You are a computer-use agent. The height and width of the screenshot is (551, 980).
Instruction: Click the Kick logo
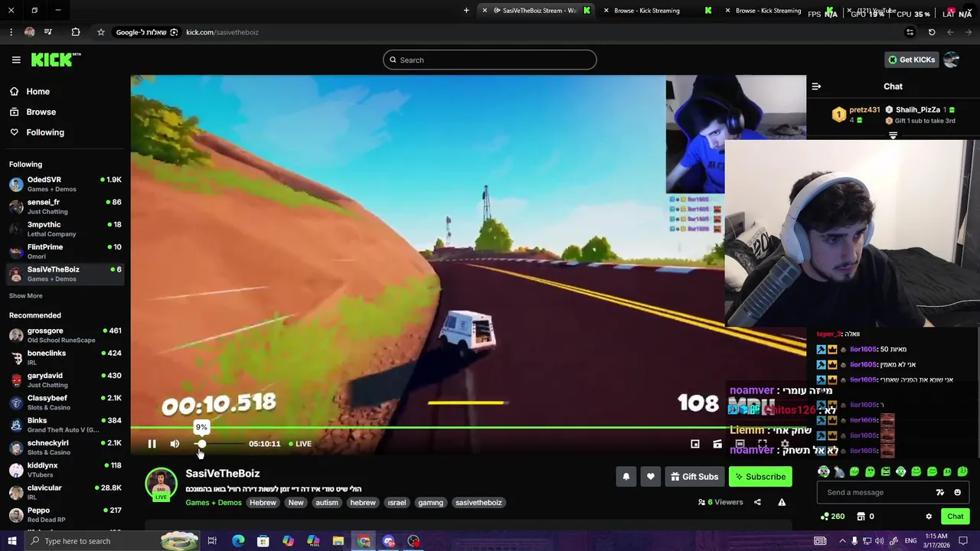tap(56, 60)
